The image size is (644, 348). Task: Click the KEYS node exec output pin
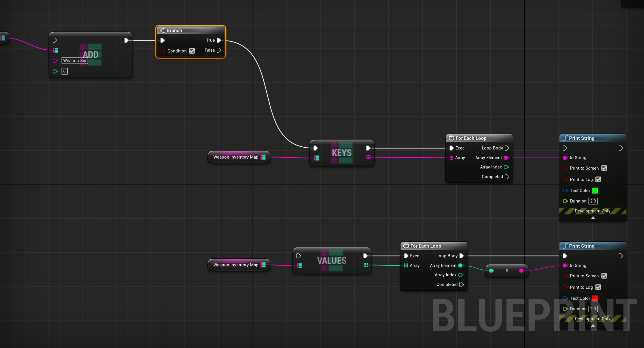click(368, 148)
